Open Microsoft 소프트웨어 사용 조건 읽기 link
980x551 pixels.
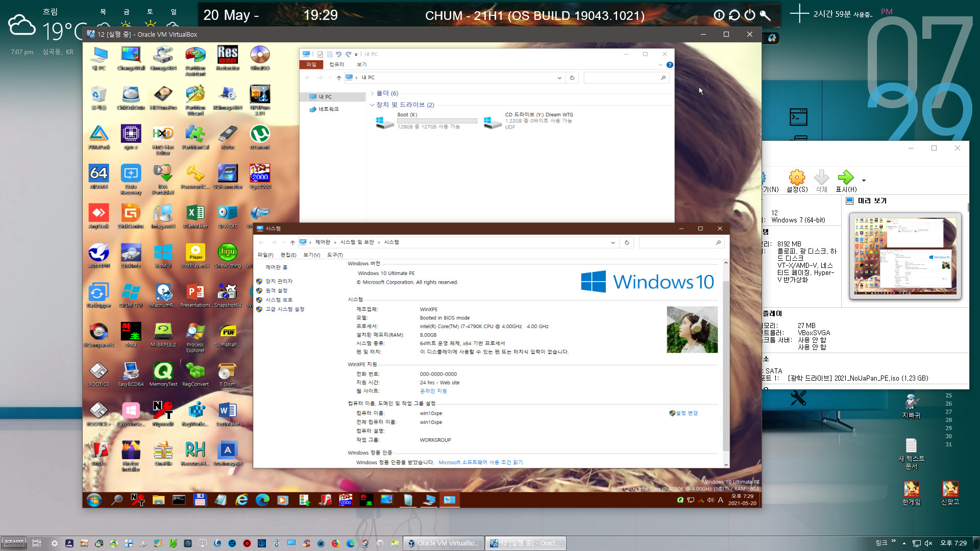point(480,463)
